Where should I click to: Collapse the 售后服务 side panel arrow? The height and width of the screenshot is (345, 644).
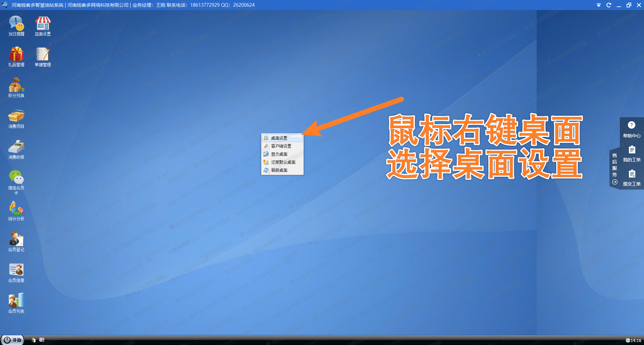[614, 182]
